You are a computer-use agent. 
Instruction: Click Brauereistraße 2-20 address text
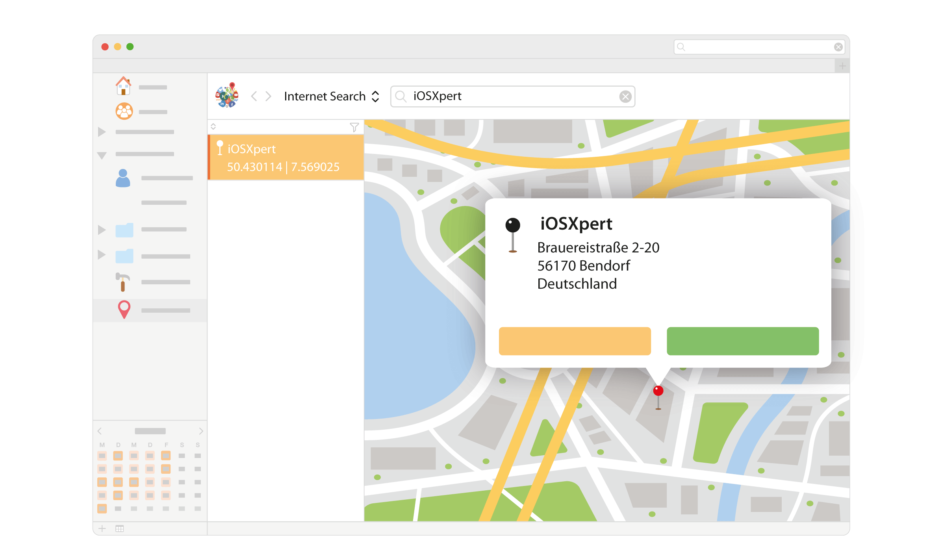598,248
